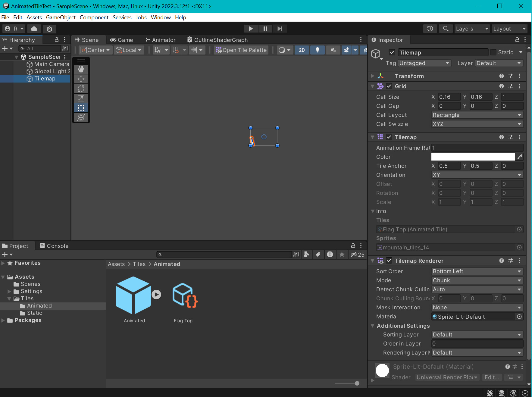Pause the game playback
532x397 pixels.
pos(265,28)
